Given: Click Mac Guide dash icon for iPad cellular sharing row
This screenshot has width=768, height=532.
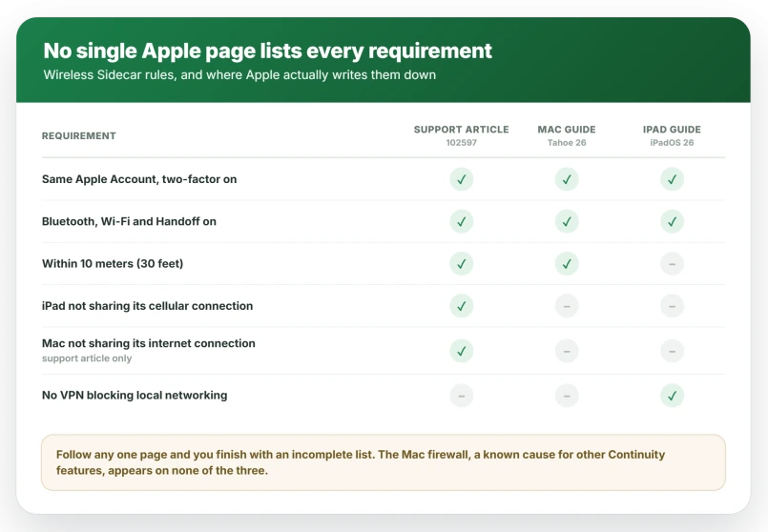Looking at the screenshot, I should [x=567, y=306].
